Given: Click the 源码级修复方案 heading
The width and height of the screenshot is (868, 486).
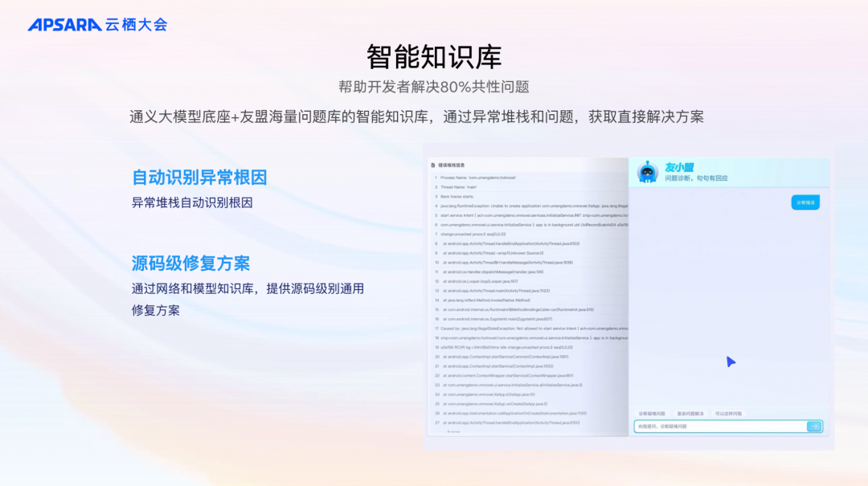Looking at the screenshot, I should click(190, 263).
